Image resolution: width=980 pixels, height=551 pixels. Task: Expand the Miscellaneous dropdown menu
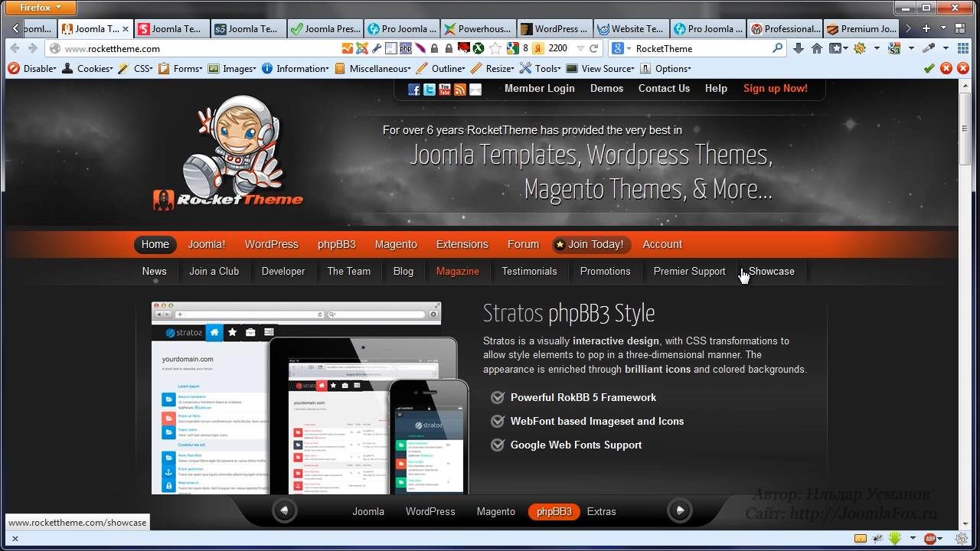tap(373, 68)
